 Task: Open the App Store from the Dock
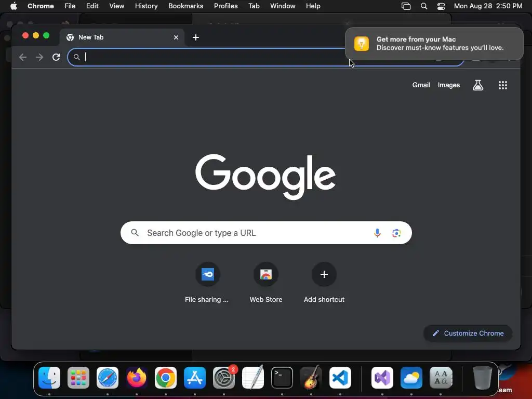pyautogui.click(x=195, y=378)
